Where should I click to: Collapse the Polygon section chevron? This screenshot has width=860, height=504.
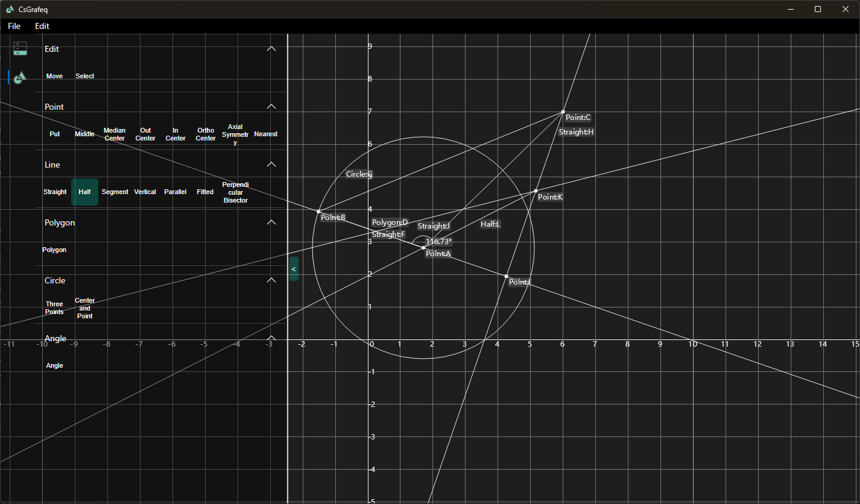[x=271, y=222]
